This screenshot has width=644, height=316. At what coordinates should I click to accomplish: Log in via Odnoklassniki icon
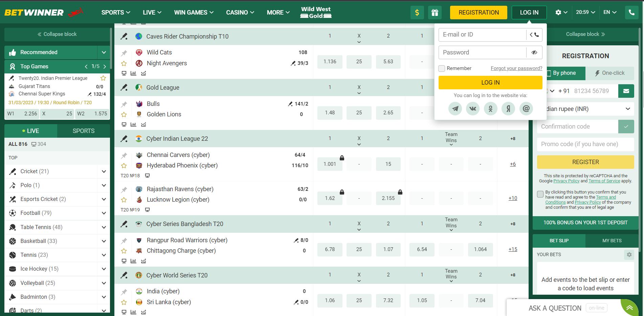490,109
